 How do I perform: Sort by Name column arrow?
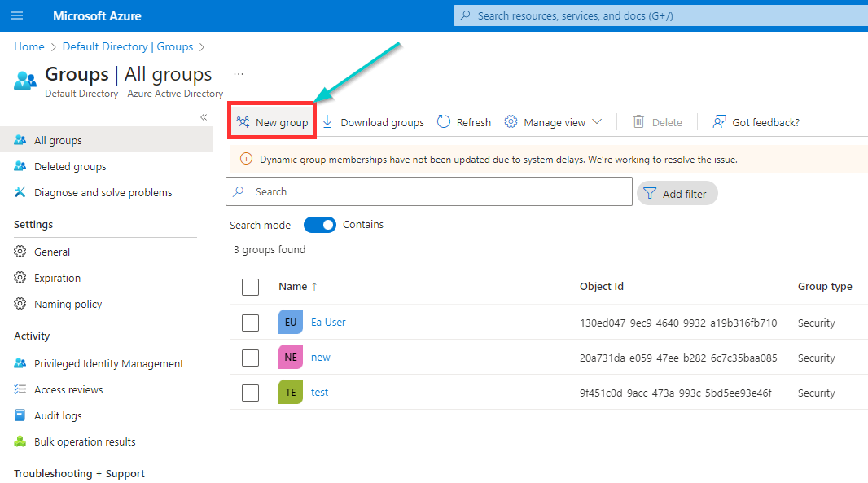[x=314, y=287]
